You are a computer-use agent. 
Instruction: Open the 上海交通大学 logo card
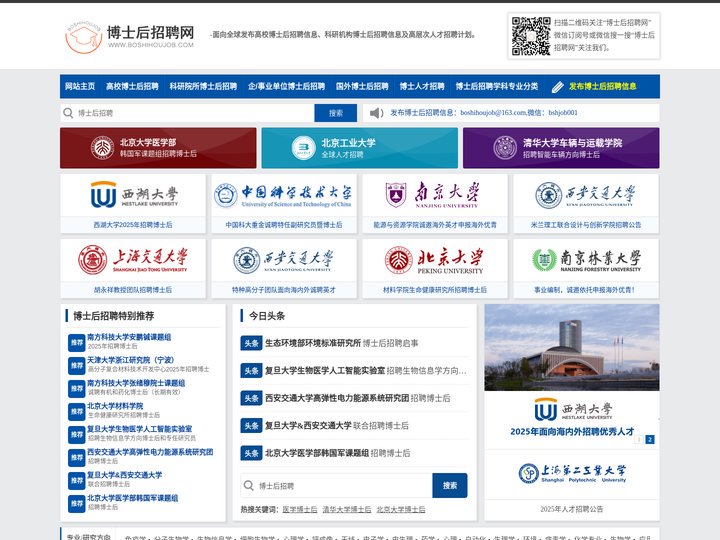tap(133, 260)
